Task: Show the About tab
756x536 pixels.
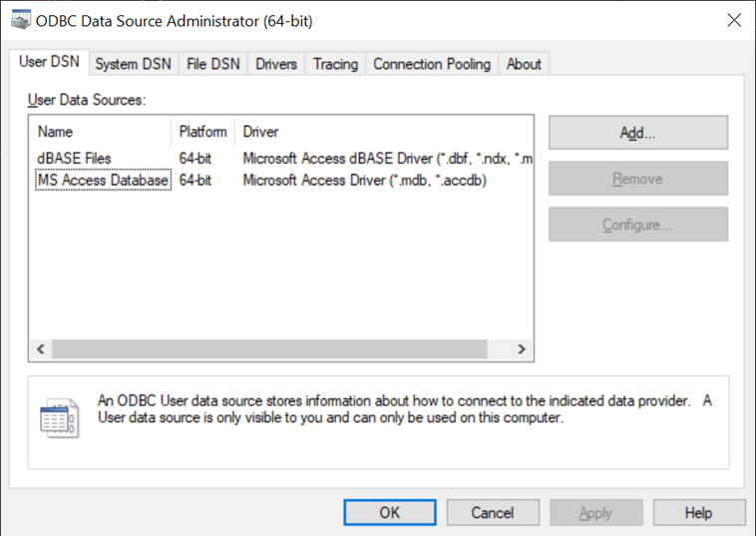Action: point(524,64)
